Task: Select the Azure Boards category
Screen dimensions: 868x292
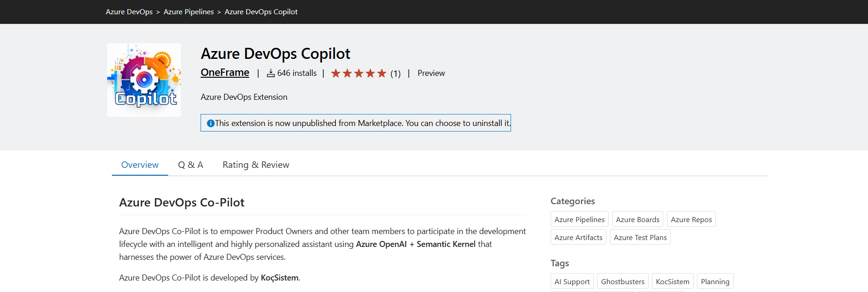Action: 638,219
